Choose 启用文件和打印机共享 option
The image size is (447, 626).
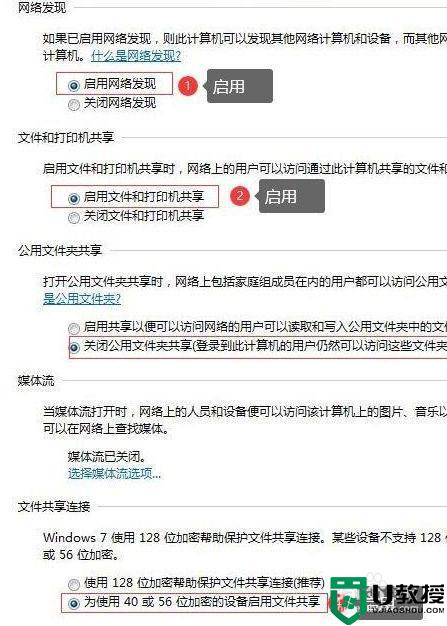73,198
